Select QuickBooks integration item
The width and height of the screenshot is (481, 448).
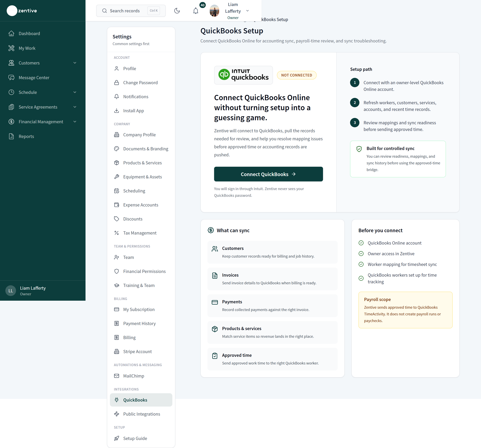click(141, 400)
